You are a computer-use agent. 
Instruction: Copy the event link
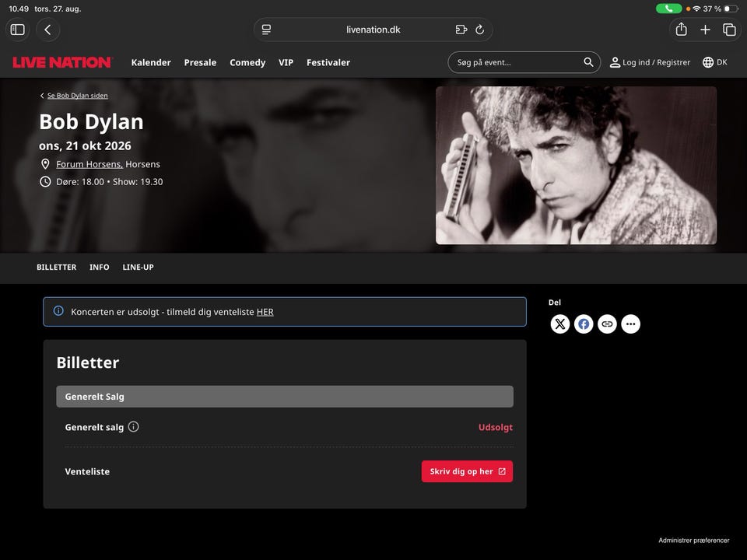point(607,324)
